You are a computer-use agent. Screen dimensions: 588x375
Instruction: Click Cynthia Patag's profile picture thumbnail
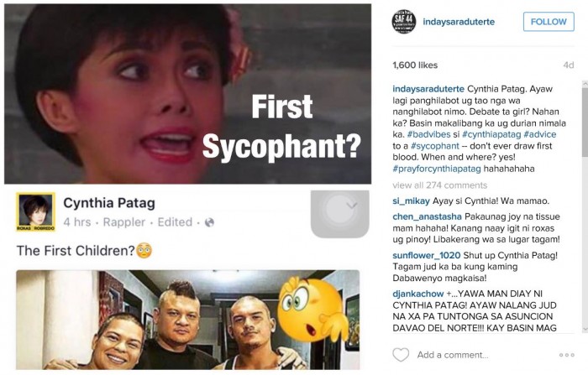[x=35, y=211]
